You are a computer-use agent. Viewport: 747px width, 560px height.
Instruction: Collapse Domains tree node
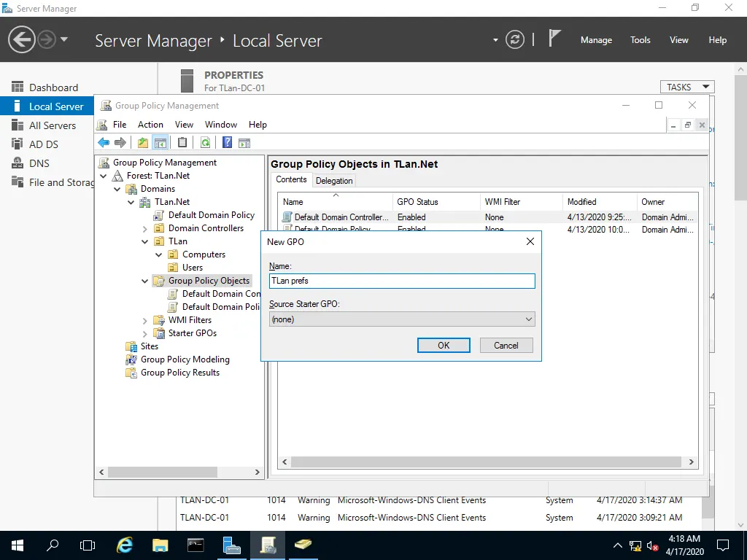[x=117, y=189]
